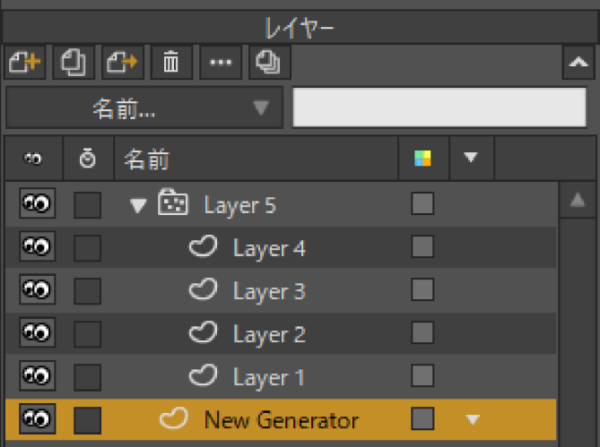
Task: Click the stopwatch column header icon
Action: coord(87,158)
